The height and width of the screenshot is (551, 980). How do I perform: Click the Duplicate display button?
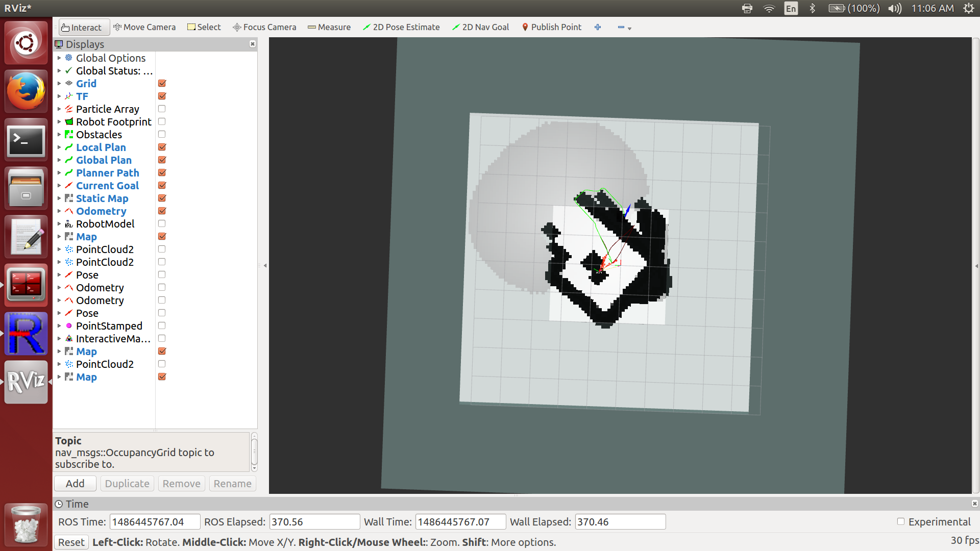pyautogui.click(x=127, y=483)
